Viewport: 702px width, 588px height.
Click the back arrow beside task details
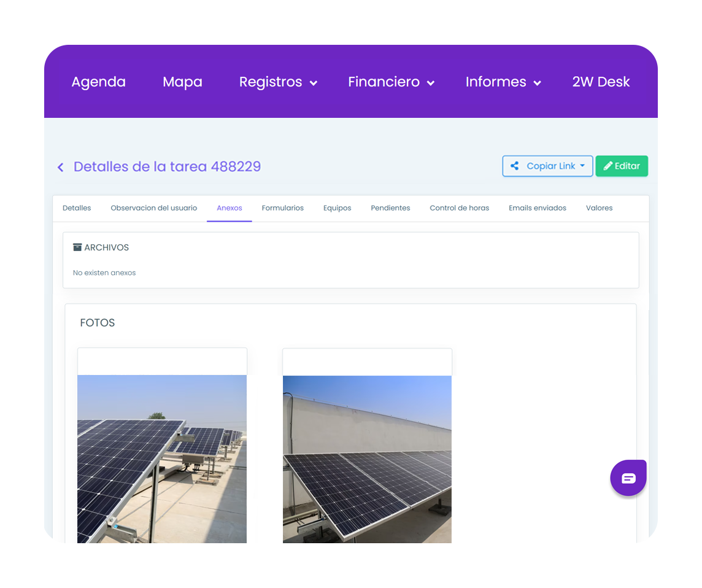pyautogui.click(x=60, y=167)
